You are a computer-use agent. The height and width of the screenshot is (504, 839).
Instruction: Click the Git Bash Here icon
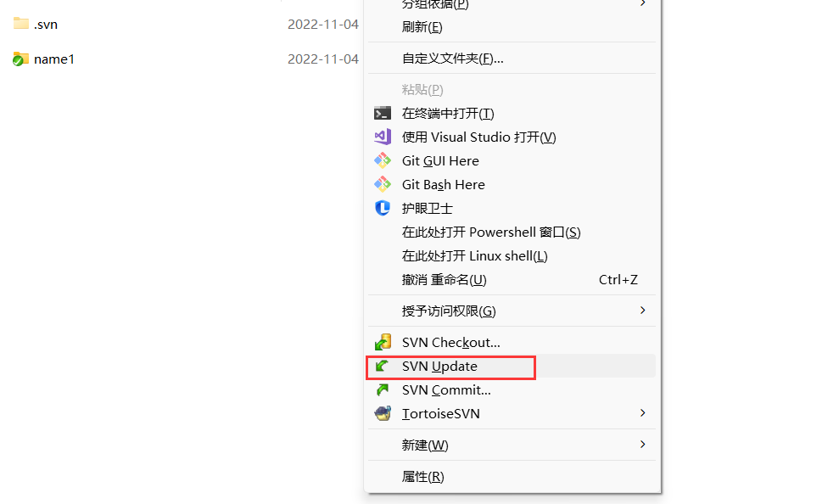[x=383, y=184]
